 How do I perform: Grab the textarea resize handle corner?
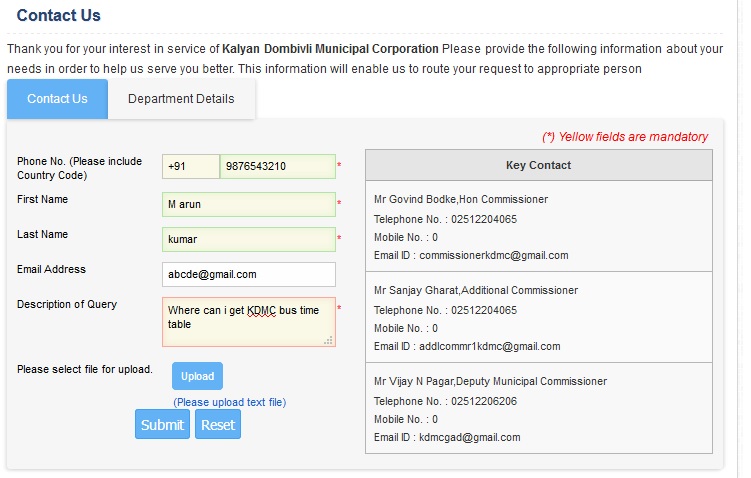click(x=329, y=341)
